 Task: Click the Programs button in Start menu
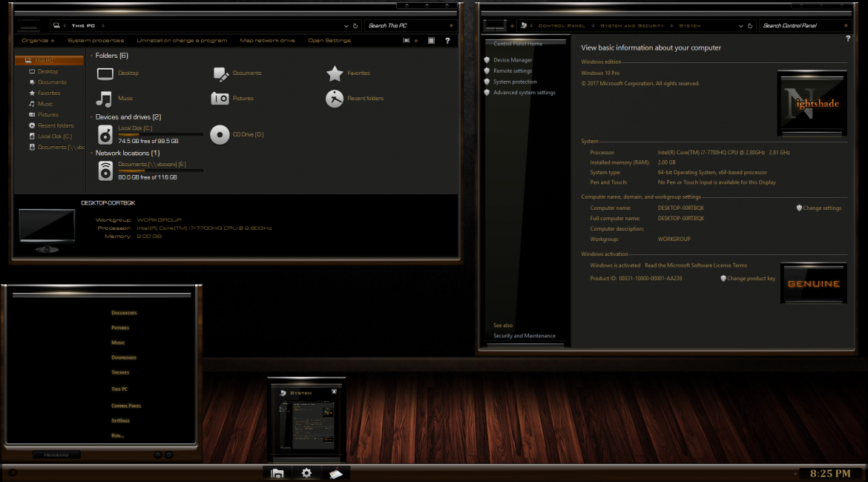[56, 455]
